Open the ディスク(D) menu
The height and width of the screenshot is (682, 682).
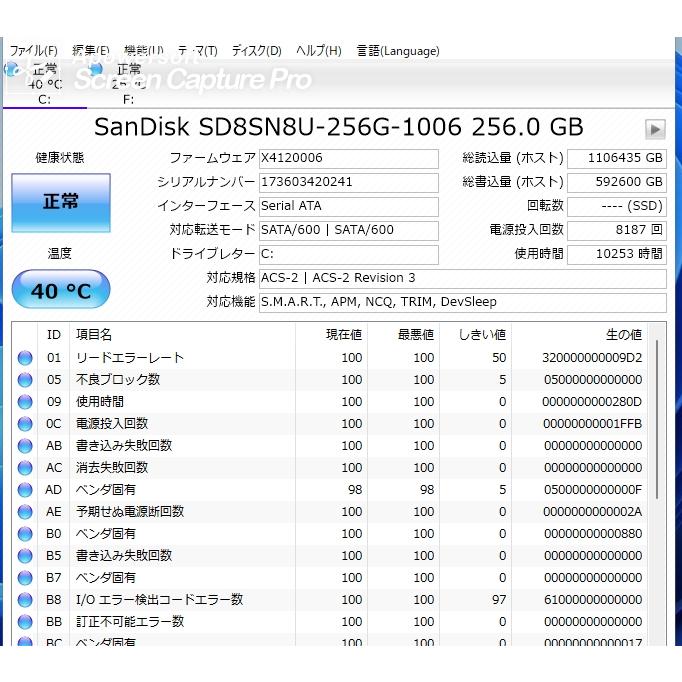pos(257,51)
